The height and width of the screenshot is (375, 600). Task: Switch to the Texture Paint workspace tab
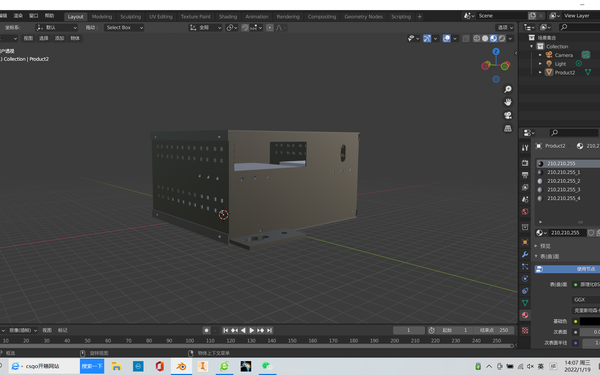196,16
